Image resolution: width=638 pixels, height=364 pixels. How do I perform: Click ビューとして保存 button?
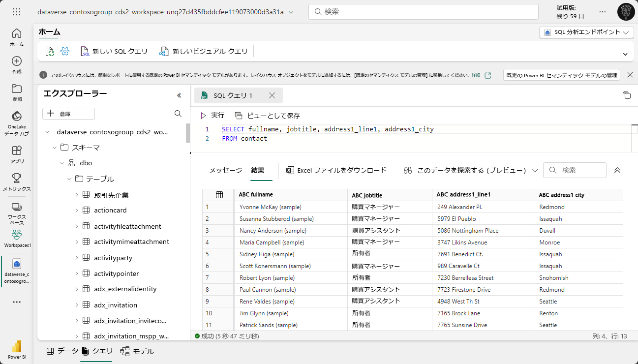(x=267, y=116)
